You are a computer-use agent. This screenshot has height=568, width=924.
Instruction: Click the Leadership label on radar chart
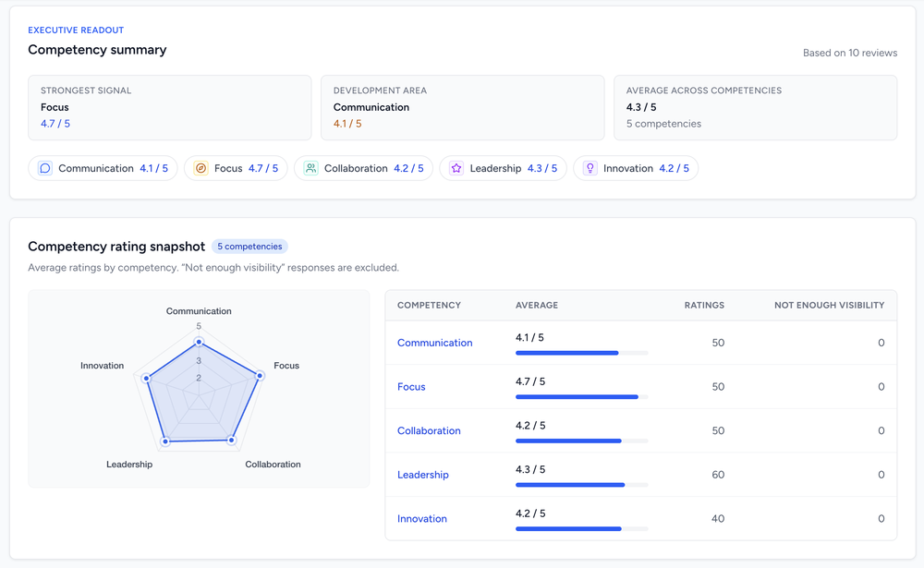coord(129,465)
